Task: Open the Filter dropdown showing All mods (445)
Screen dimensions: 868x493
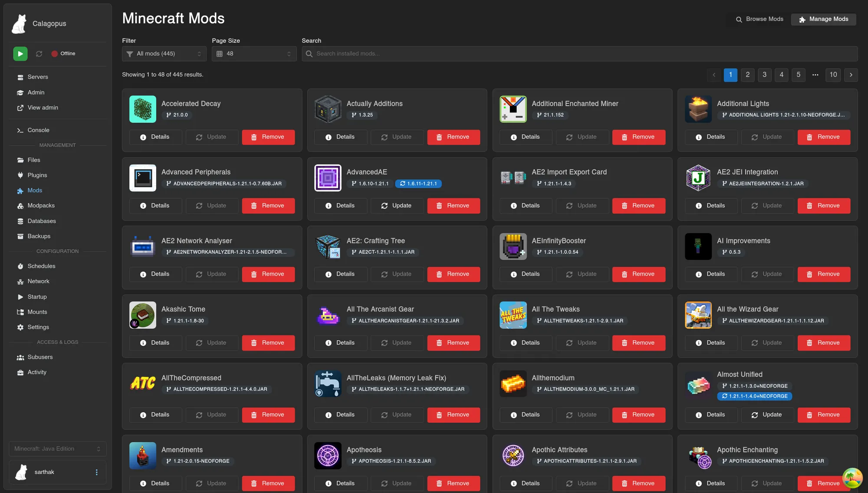Action: point(164,54)
